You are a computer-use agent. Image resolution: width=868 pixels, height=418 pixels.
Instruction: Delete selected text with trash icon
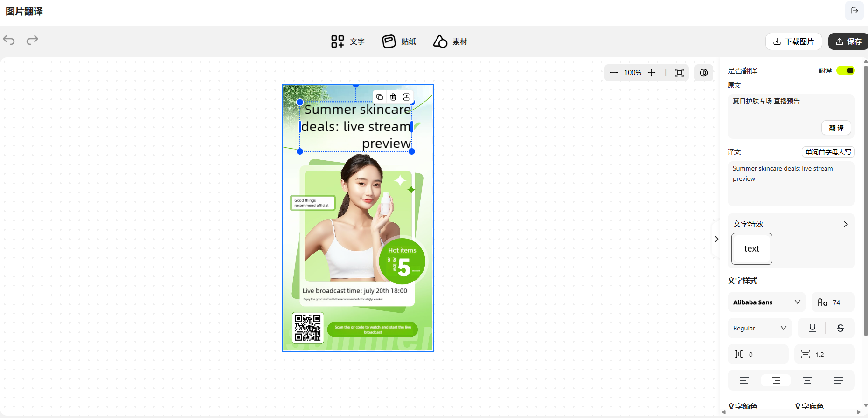pos(393,97)
